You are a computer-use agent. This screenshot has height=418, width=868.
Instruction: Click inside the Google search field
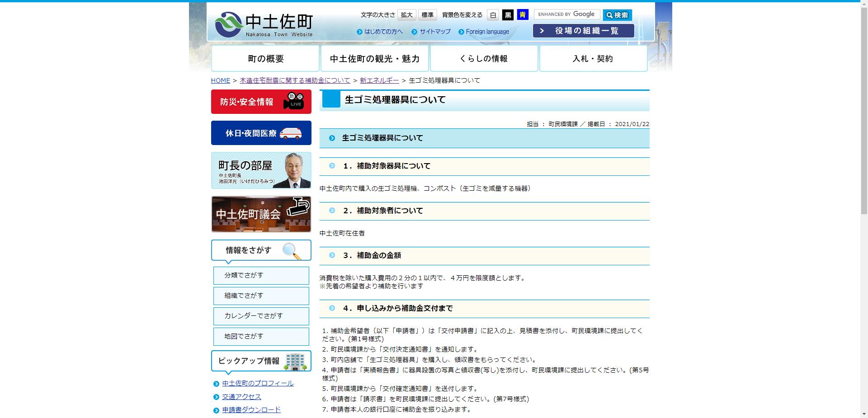[x=567, y=14]
